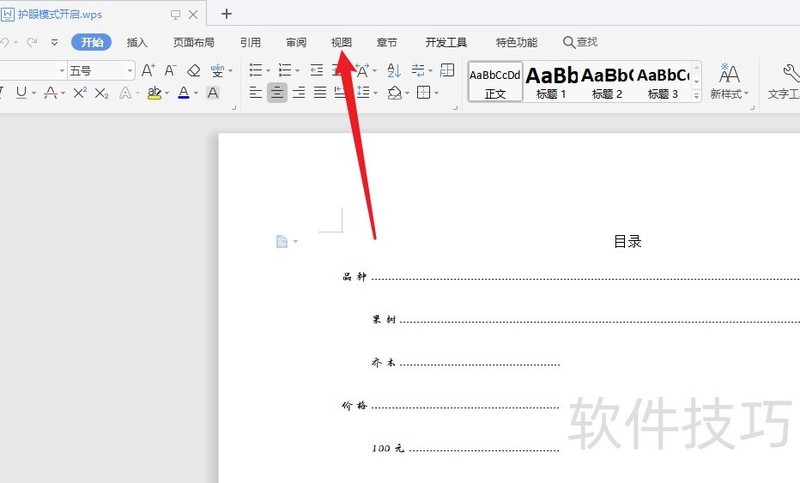Click the Grow Font A+ icon

[x=148, y=70]
